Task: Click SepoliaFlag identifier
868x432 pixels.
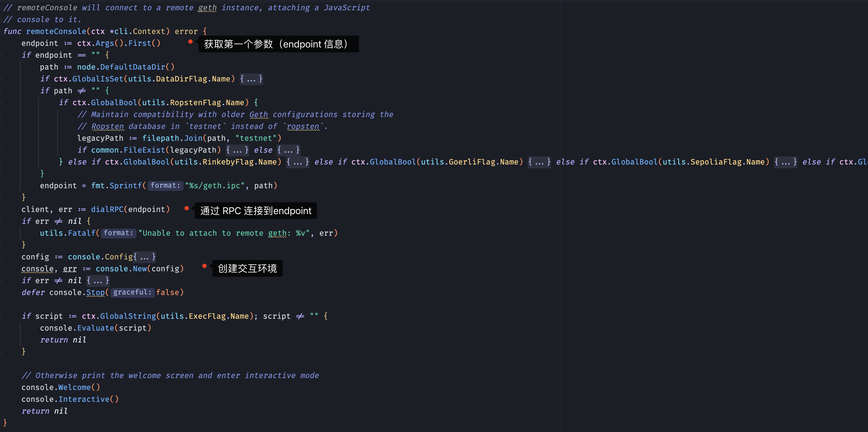Action: 716,162
